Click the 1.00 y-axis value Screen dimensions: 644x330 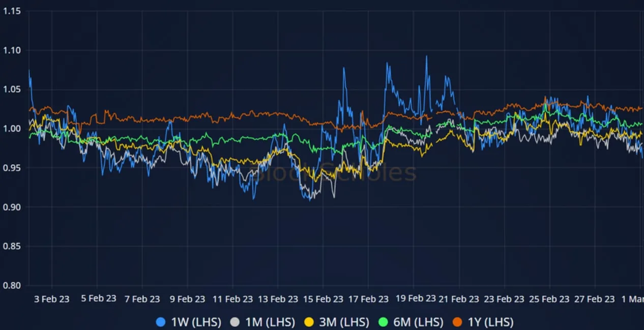pos(12,129)
